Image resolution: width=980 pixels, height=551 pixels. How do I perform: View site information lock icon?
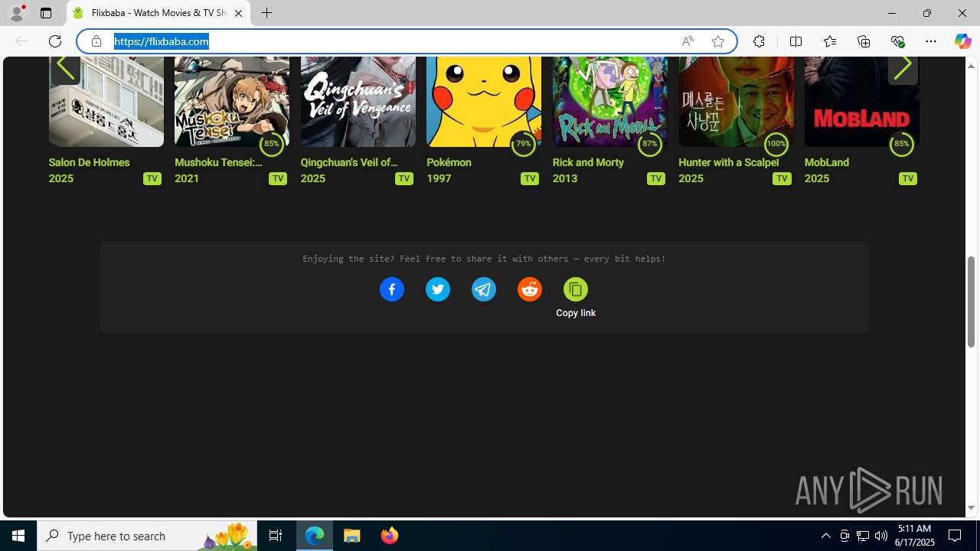(96, 41)
